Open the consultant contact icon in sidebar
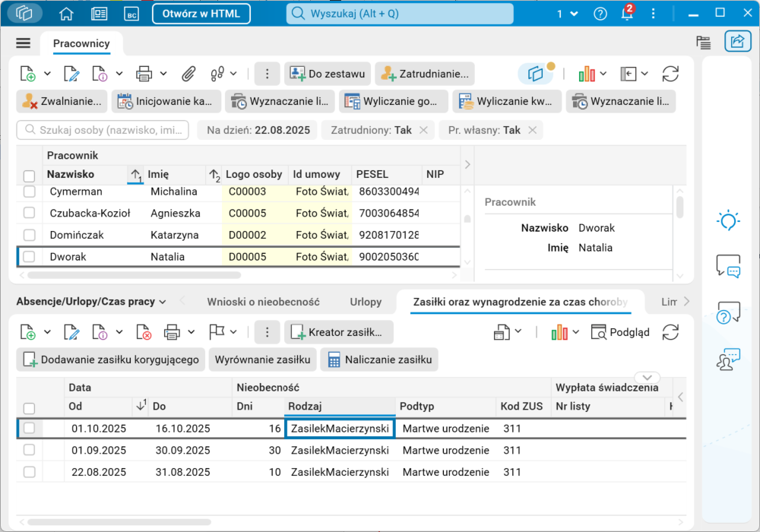Viewport: 760px width, 532px height. click(728, 359)
